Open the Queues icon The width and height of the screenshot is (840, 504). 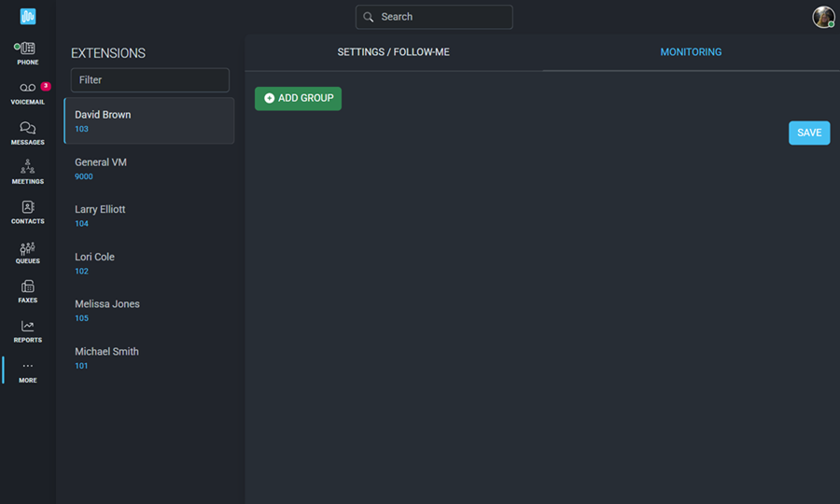[x=27, y=252]
